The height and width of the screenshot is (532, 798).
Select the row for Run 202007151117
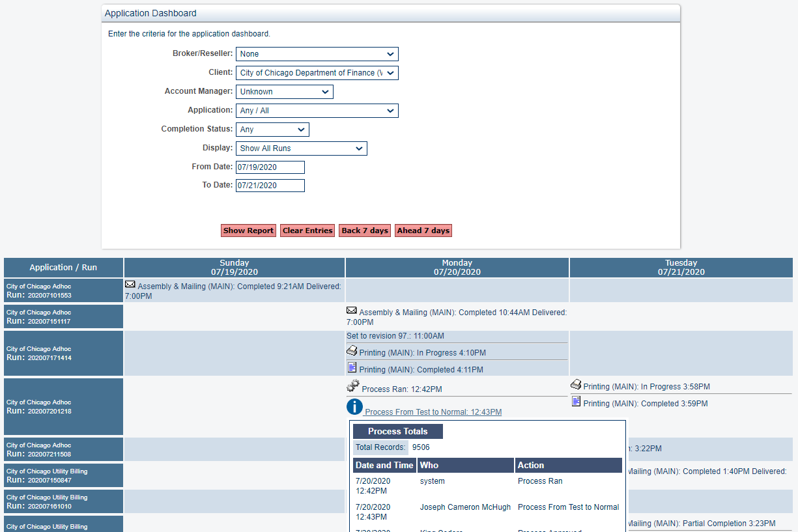[x=63, y=316]
